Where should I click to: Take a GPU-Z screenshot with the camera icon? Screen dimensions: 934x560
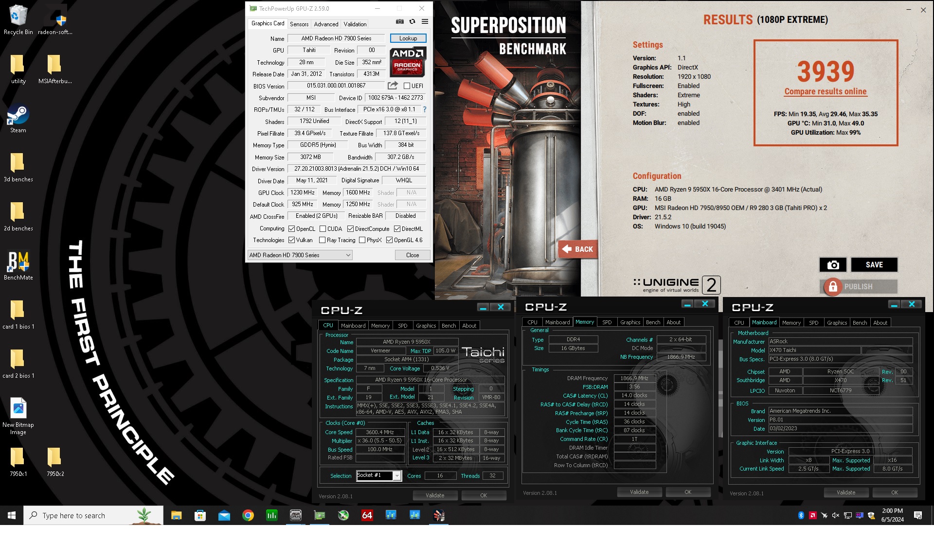399,22
